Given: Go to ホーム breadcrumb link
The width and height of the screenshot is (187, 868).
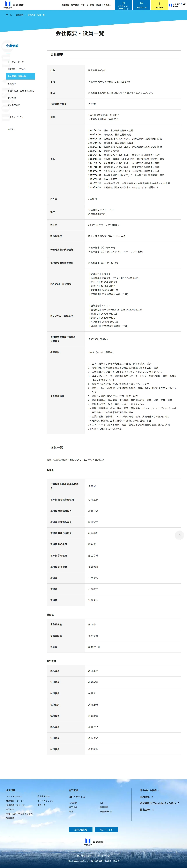Looking at the screenshot, I should pyautogui.click(x=9, y=15).
